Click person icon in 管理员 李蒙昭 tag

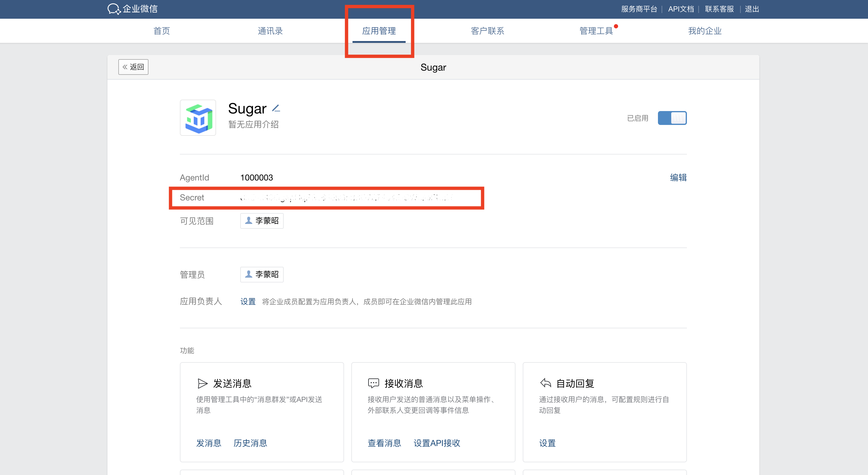tap(248, 274)
